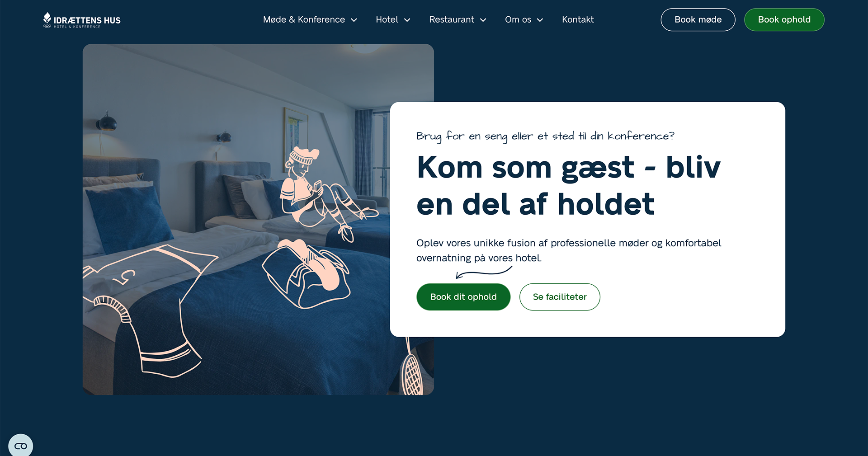Click the sports bag illustration

tap(306, 274)
